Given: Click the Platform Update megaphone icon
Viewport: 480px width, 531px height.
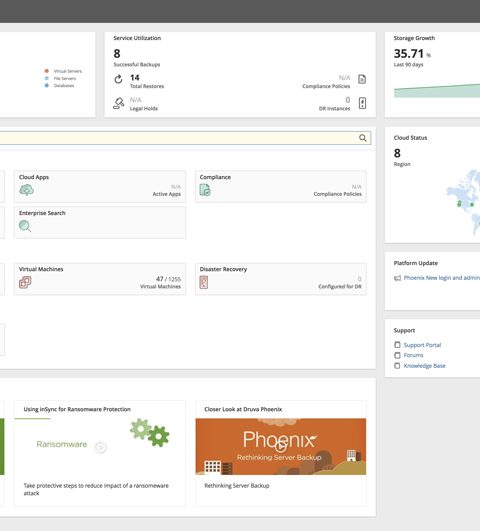Looking at the screenshot, I should (x=397, y=278).
